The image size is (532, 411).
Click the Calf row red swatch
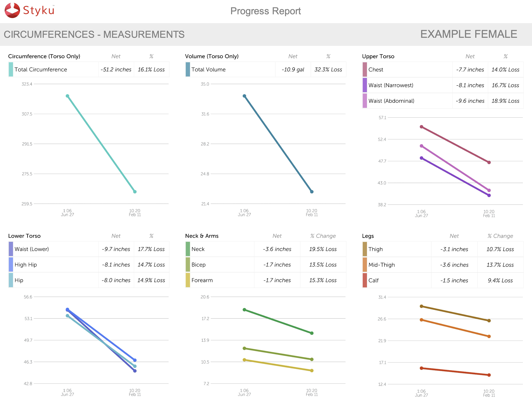[x=365, y=280]
